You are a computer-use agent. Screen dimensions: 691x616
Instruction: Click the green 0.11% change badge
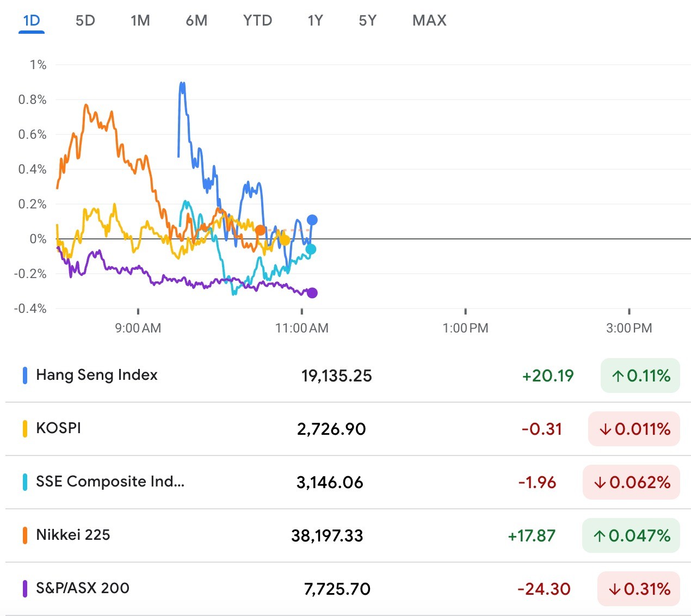tap(640, 375)
